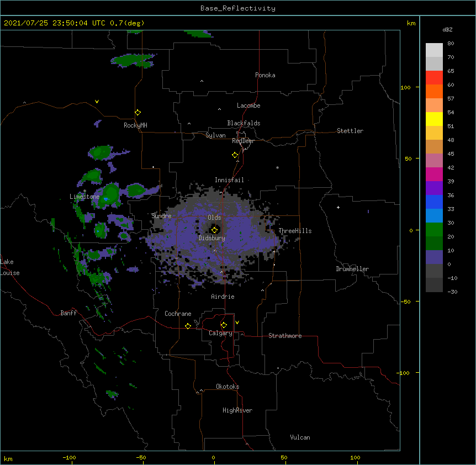Viewport: 476px width, 465px height.
Task: Select the white swatch below 80 dBZ
Action: (x=434, y=50)
